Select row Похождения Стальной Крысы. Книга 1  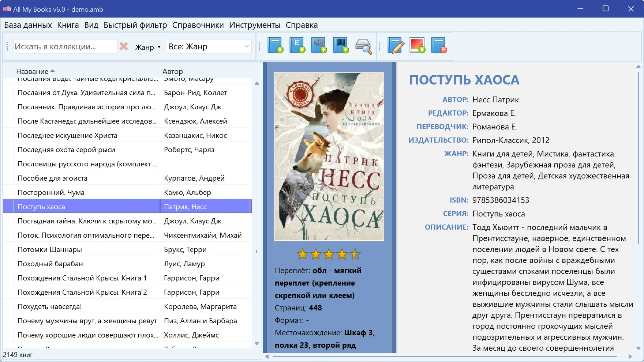point(127,278)
